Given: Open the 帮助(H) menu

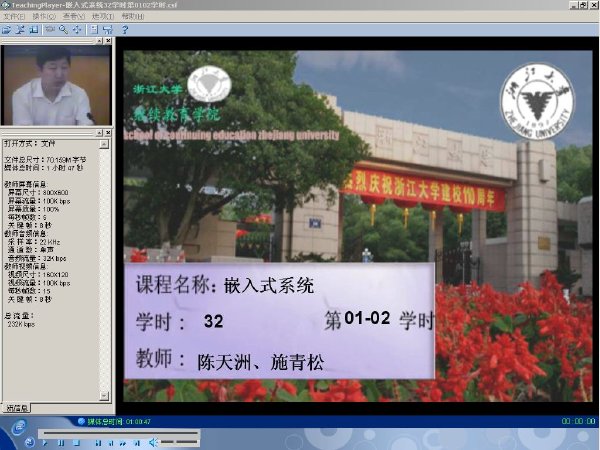Looking at the screenshot, I should [x=132, y=16].
